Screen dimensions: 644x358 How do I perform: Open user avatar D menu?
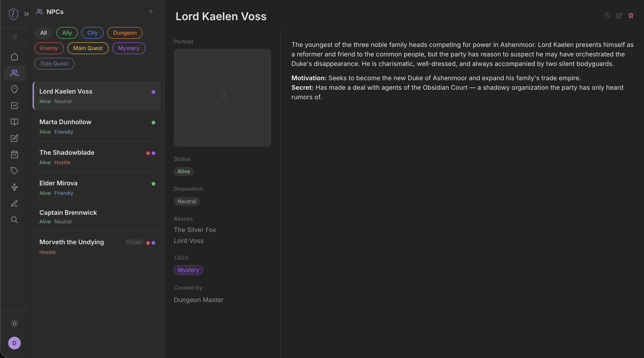click(x=14, y=343)
